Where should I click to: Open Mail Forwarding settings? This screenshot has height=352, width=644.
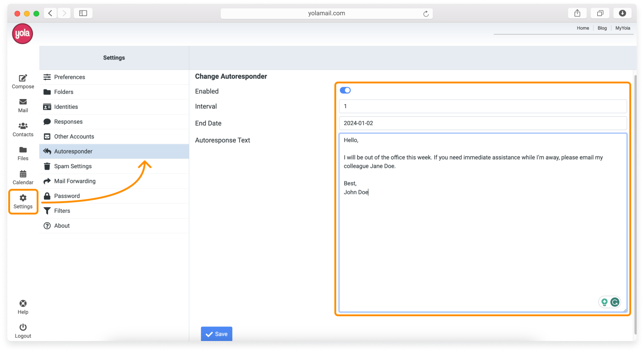(x=74, y=181)
